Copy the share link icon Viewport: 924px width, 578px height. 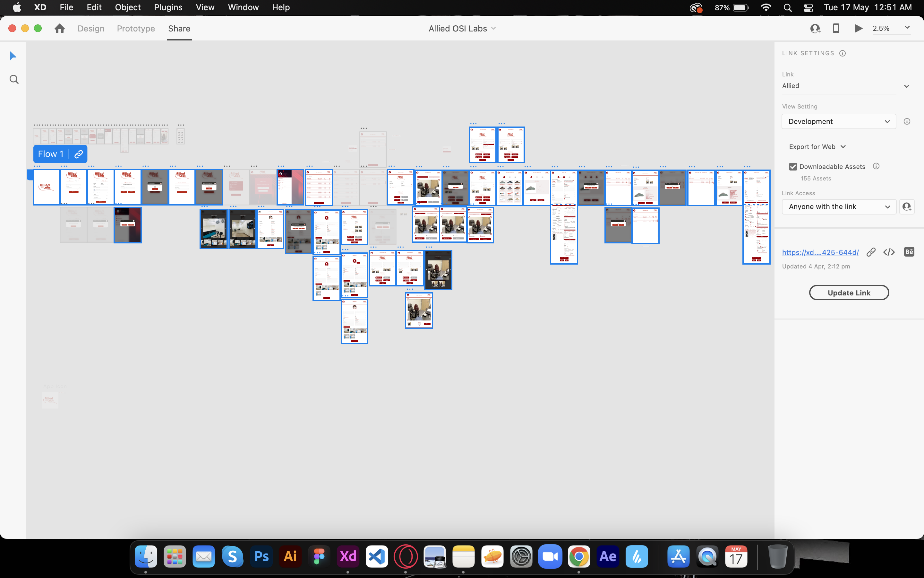(871, 252)
